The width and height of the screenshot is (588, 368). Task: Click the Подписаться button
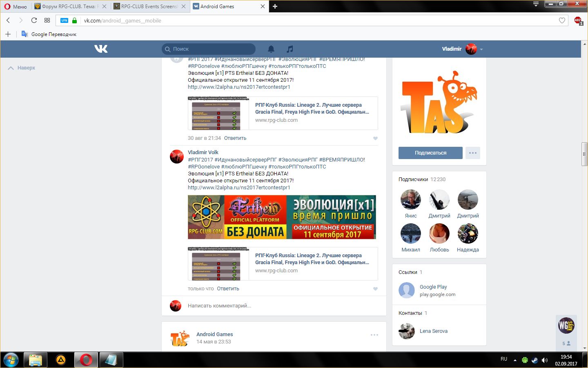click(x=430, y=153)
